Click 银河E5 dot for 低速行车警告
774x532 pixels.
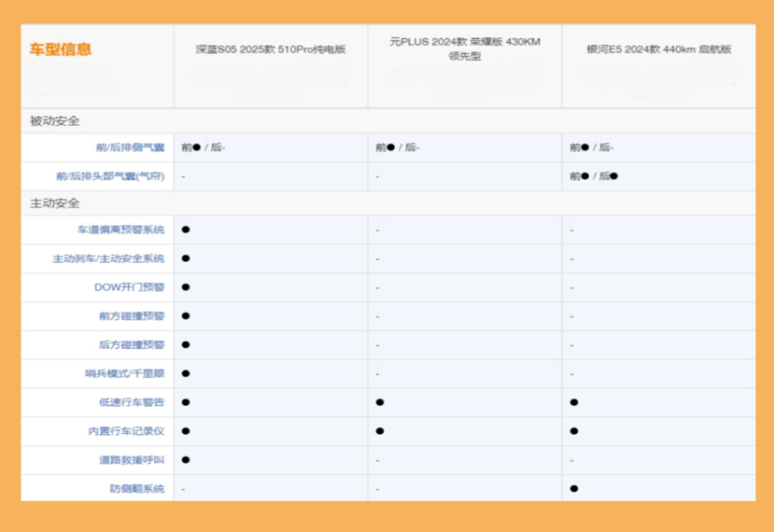tap(574, 402)
